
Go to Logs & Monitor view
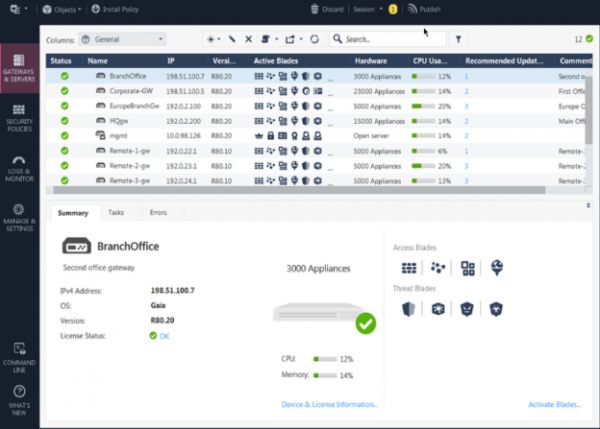(20, 165)
